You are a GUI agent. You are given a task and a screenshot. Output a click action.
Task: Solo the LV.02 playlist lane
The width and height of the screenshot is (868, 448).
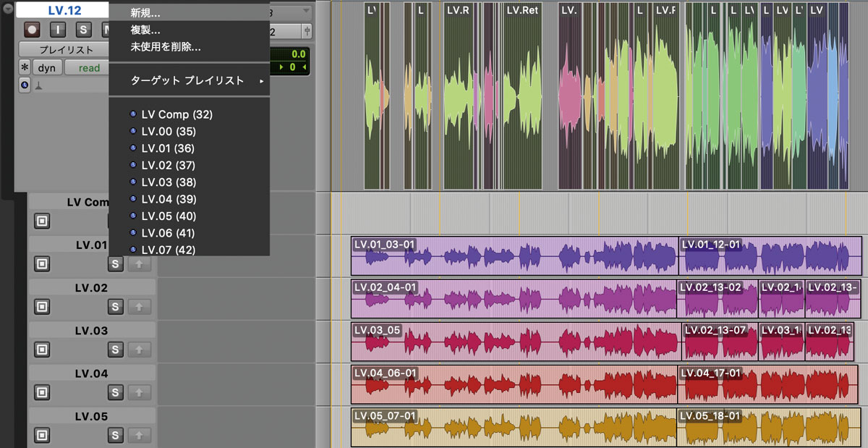pyautogui.click(x=116, y=307)
